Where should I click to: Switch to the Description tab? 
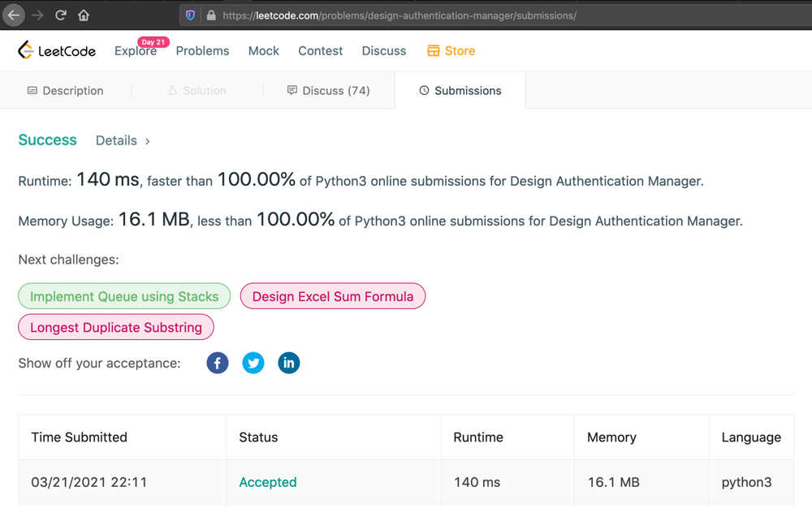point(65,91)
